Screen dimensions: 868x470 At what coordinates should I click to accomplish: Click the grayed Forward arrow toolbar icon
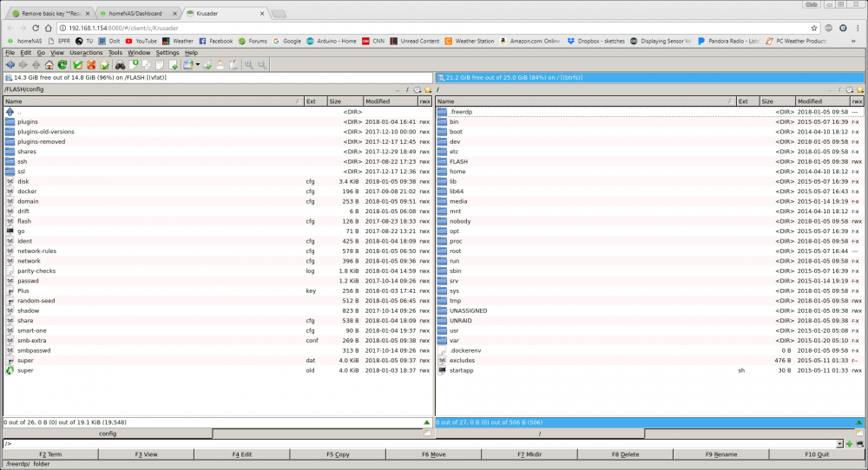pos(23,65)
